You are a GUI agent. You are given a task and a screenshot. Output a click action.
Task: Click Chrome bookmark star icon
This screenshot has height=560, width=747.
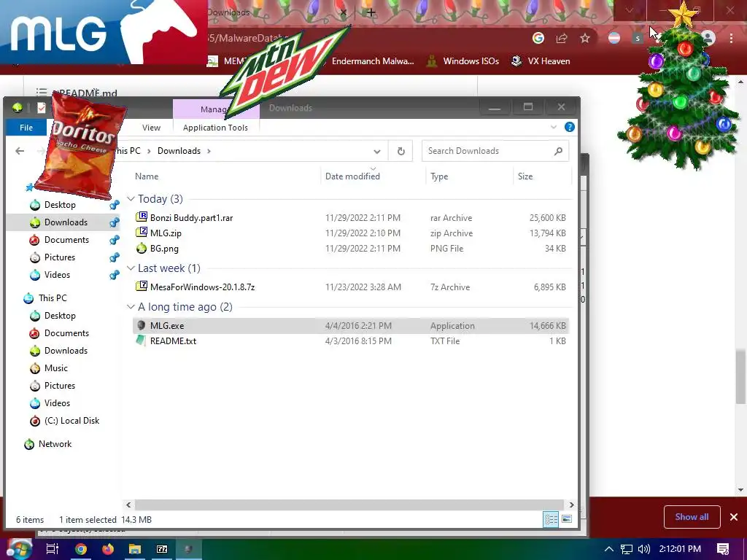point(585,38)
